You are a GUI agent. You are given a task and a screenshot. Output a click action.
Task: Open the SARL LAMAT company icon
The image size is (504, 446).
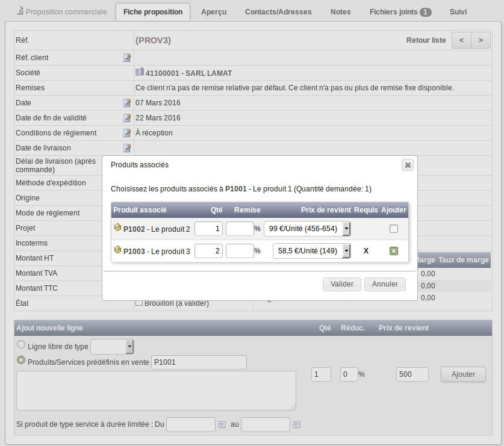tap(140, 72)
